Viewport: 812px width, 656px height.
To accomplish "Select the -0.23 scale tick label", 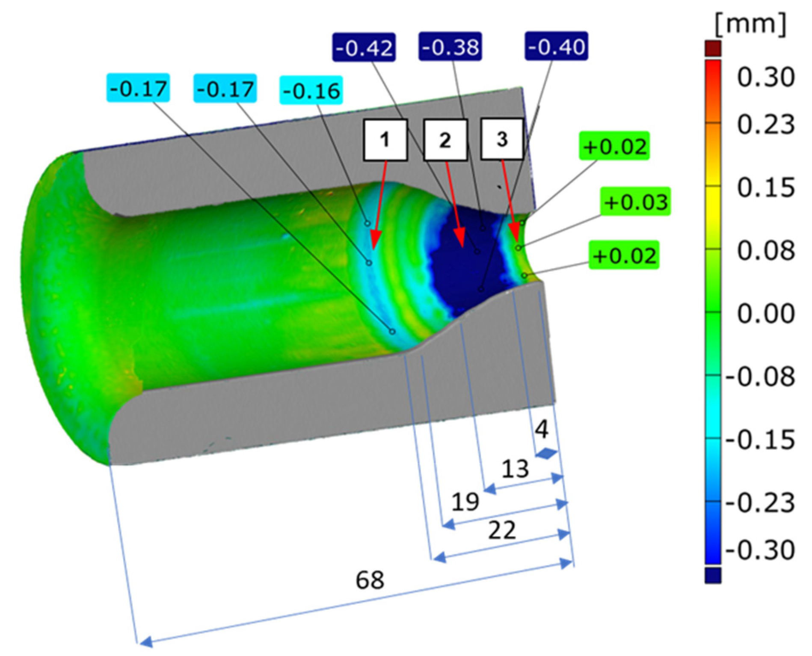I will coord(760,502).
